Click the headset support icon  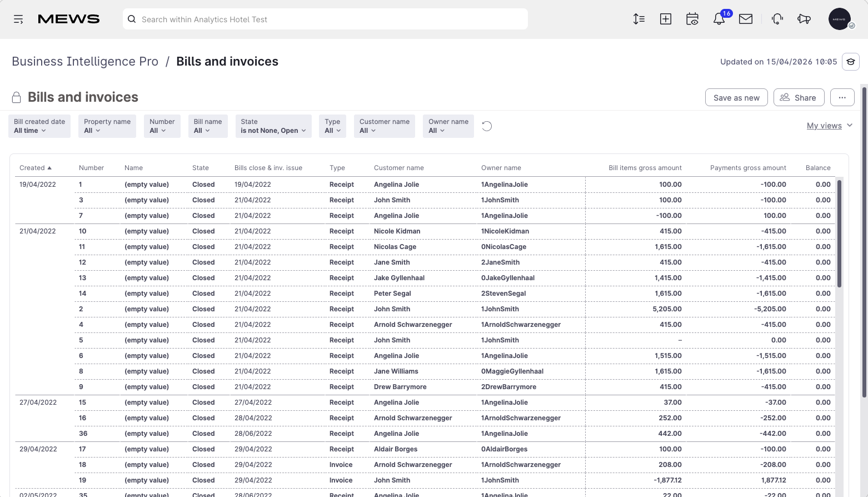pos(777,19)
